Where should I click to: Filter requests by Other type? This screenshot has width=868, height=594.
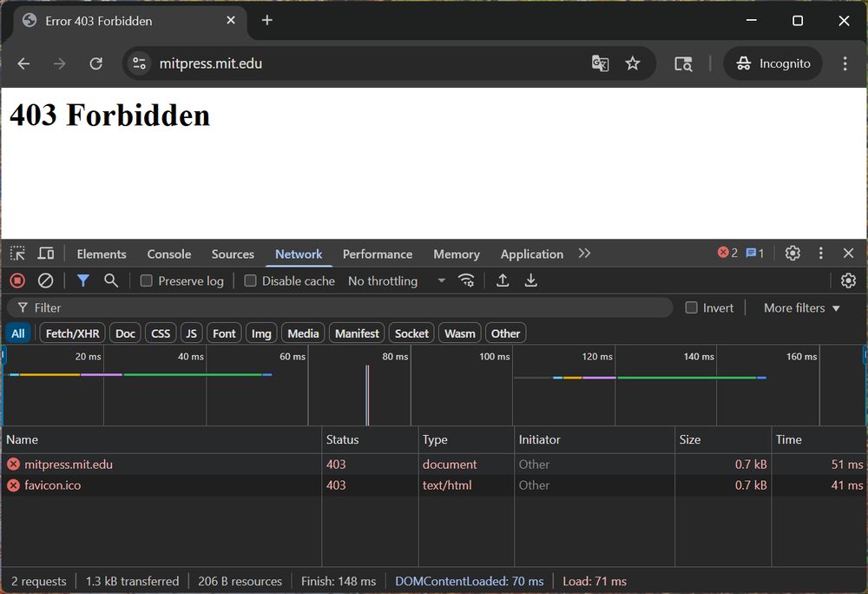click(505, 333)
